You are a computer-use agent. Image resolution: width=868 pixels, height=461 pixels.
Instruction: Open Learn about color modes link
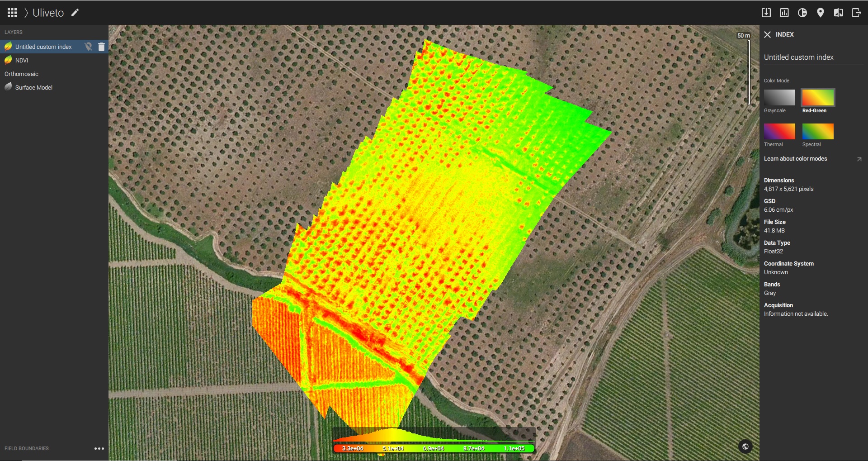(795, 159)
